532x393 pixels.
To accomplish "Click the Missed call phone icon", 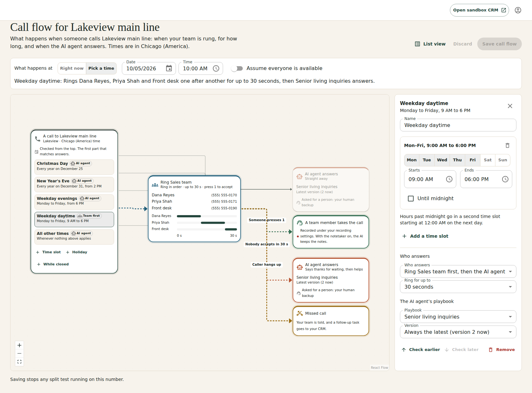I will (300, 313).
